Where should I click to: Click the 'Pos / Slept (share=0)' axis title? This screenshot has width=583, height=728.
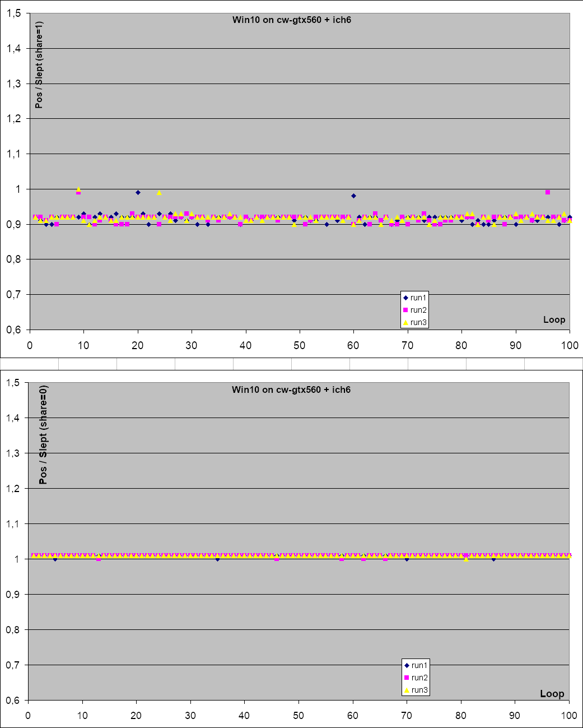pos(43,434)
